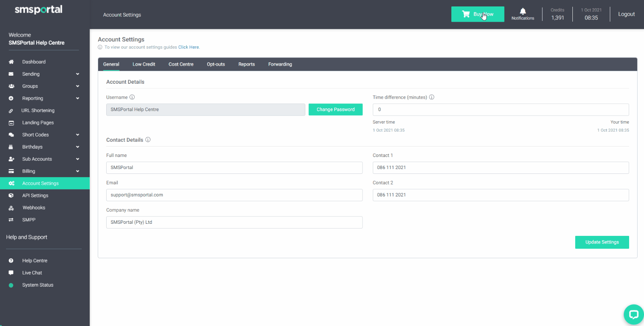The image size is (644, 326).
Task: Click the smsportal logo
Action: coord(39,10)
